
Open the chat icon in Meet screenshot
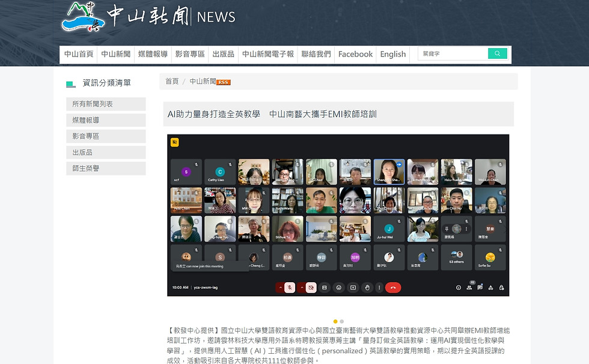pyautogui.click(x=480, y=288)
